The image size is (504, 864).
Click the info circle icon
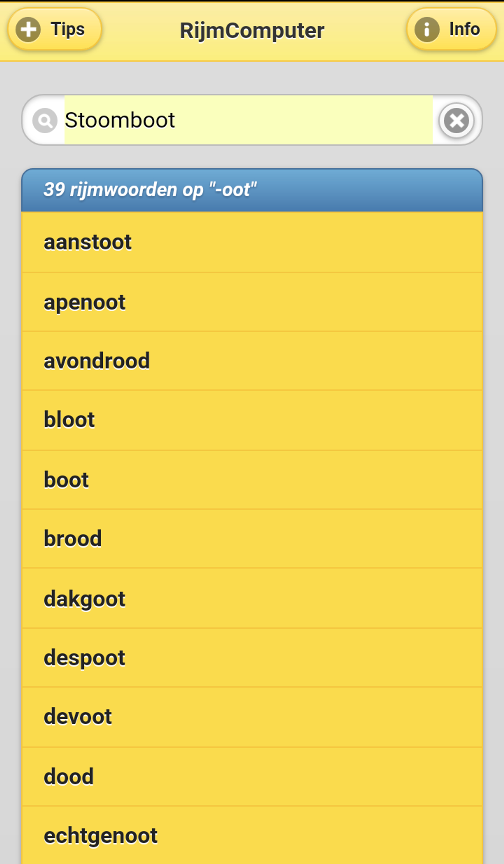click(427, 29)
